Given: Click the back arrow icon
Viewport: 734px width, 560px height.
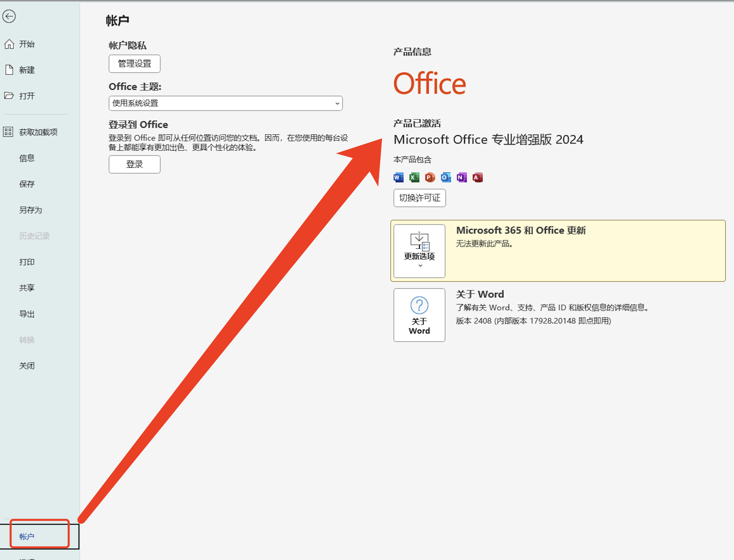Looking at the screenshot, I should [x=9, y=16].
